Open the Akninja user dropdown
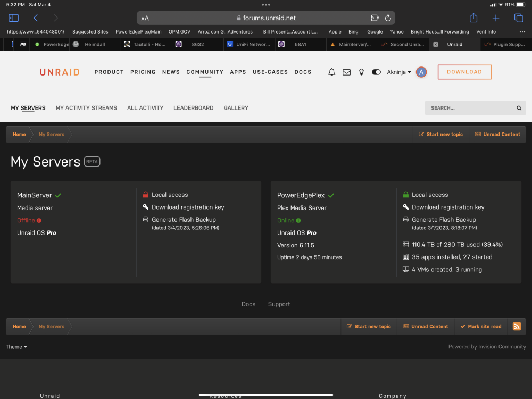Screen dimensions: 532x399 tap(399, 72)
